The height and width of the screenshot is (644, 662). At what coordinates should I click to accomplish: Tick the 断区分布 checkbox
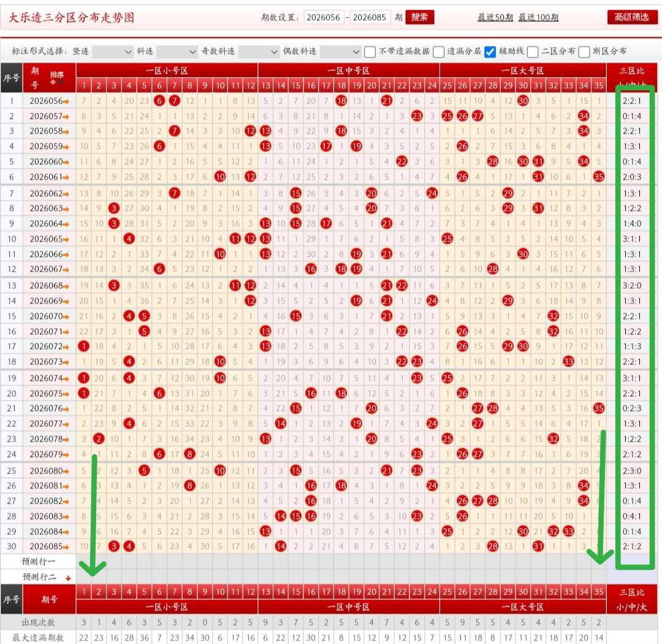pyautogui.click(x=584, y=52)
